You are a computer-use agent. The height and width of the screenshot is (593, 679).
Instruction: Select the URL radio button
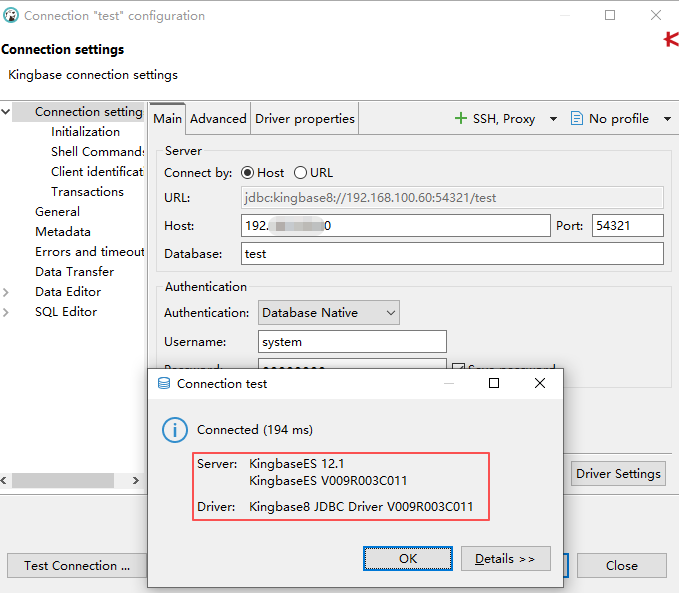[x=300, y=173]
